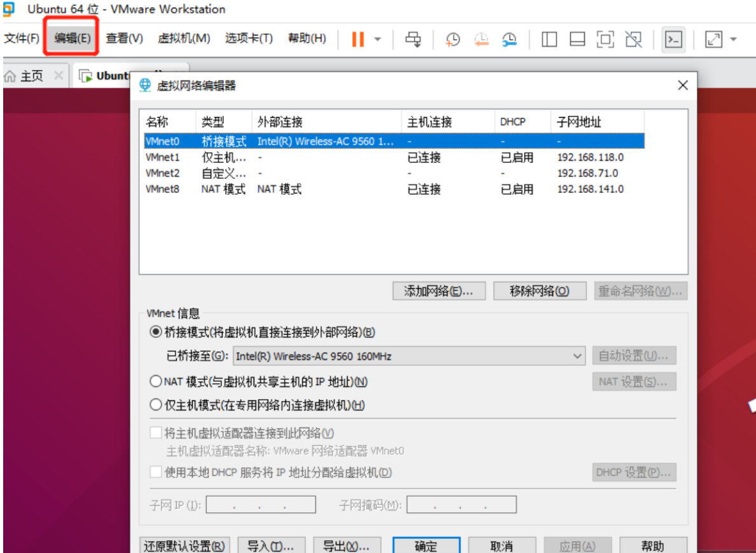Open the 查看(V) menu
Viewport: 756px width, 553px height.
tap(125, 38)
